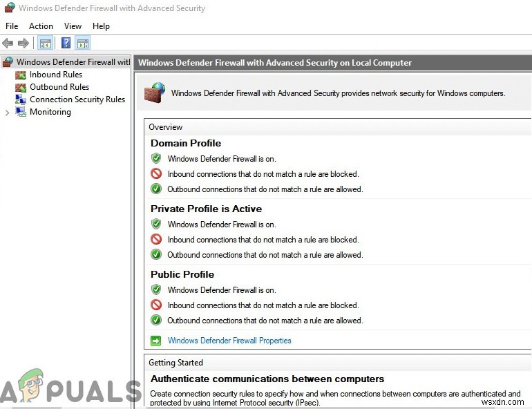The image size is (532, 409).
Task: Click Domain Profile firewall-on shield icon
Action: click(x=156, y=158)
